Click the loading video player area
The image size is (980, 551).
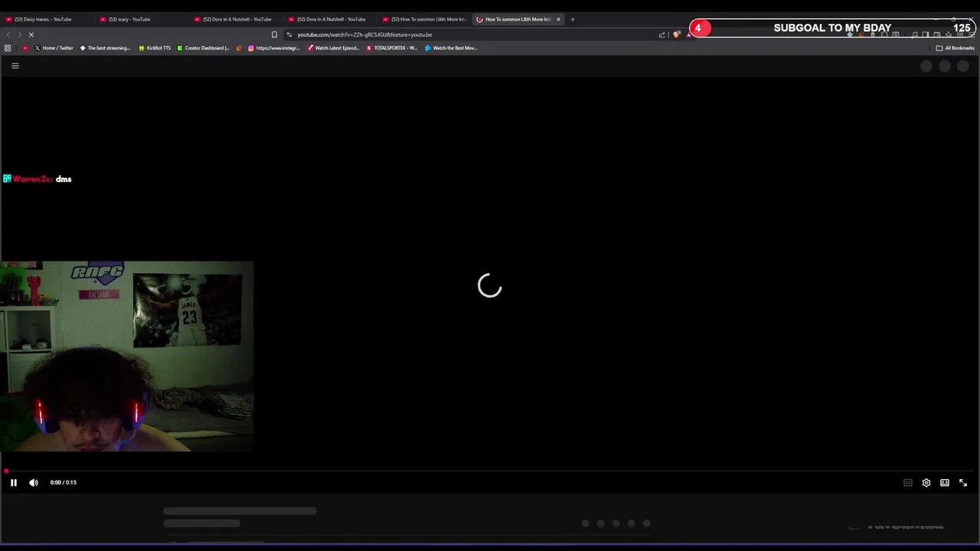490,285
